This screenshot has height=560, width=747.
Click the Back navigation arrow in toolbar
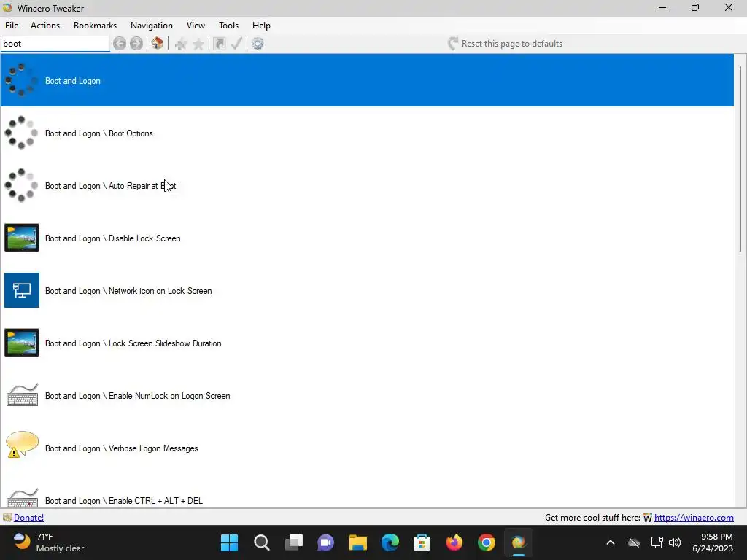(x=120, y=44)
